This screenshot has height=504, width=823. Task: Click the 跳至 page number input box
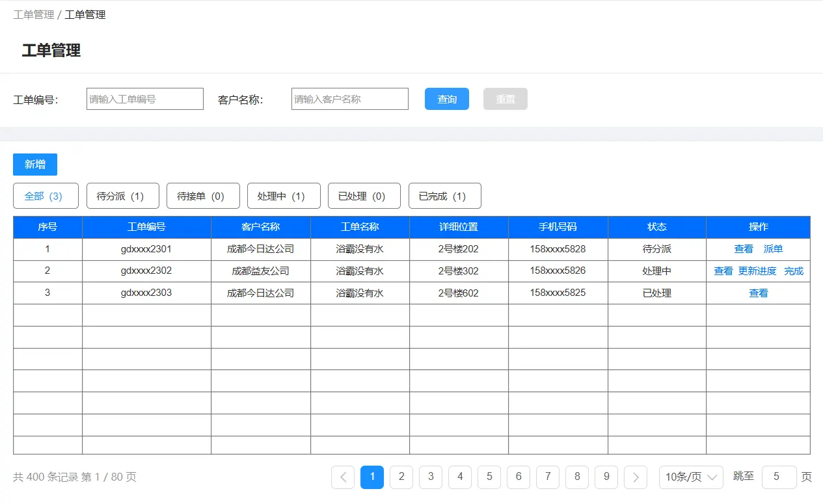[x=779, y=477]
